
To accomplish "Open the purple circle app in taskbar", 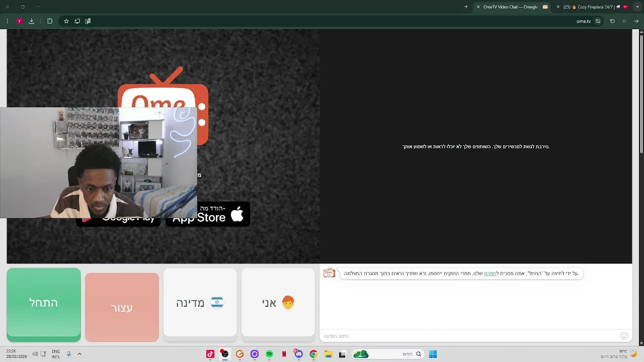I will pos(255,354).
